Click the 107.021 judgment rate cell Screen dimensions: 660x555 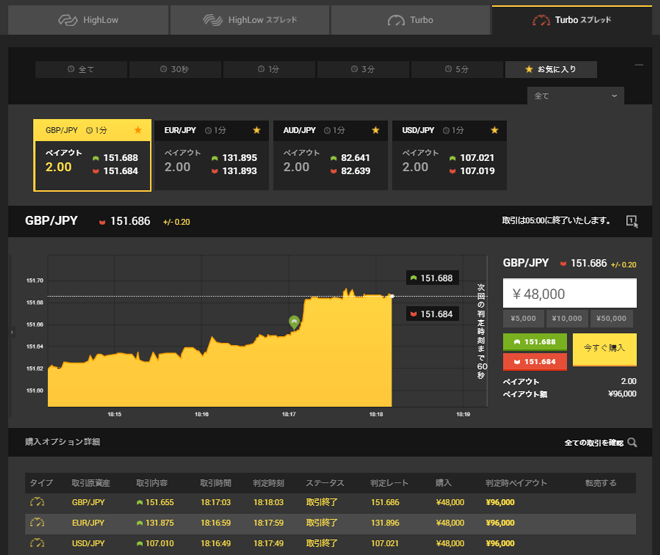(385, 544)
